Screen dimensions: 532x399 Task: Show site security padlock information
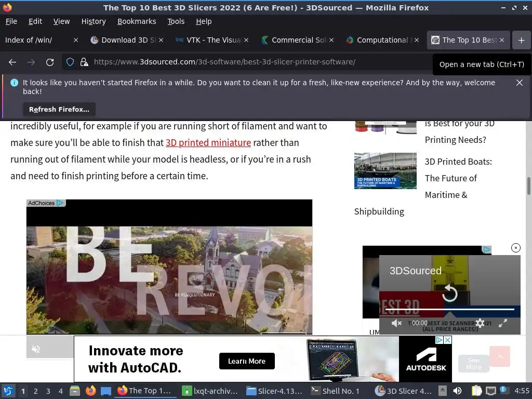point(84,62)
